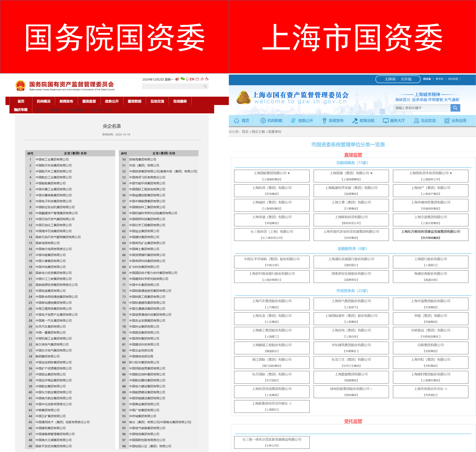
Task: Click the national emblem logo of 国务院国资委
Action: (20, 86)
